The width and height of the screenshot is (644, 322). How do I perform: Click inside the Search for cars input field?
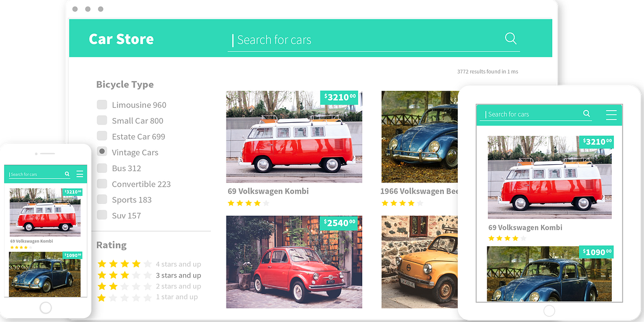[322, 39]
